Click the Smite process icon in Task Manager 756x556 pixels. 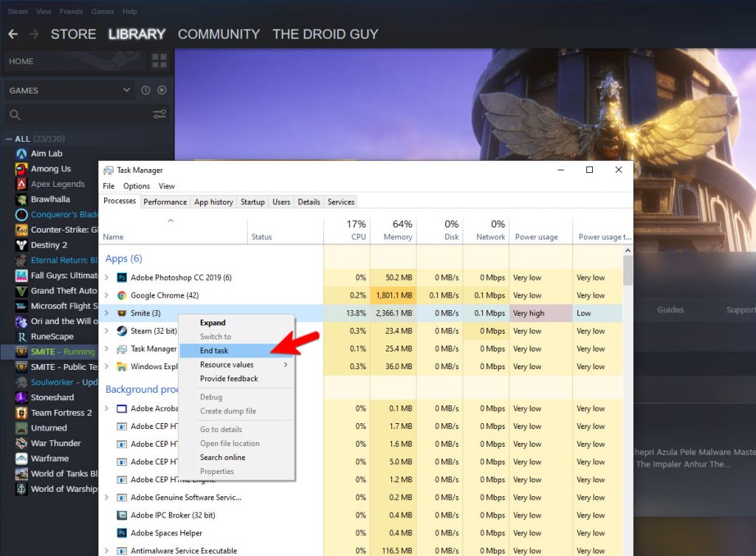(x=122, y=314)
